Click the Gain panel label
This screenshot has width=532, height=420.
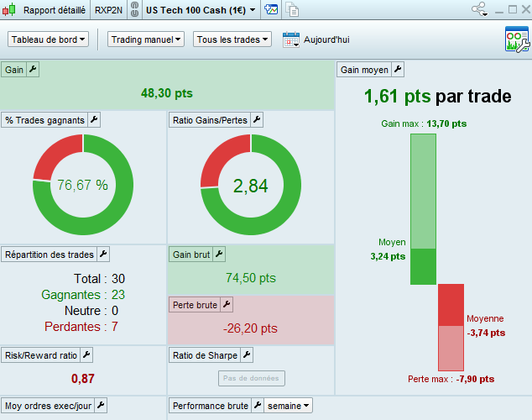click(x=14, y=69)
